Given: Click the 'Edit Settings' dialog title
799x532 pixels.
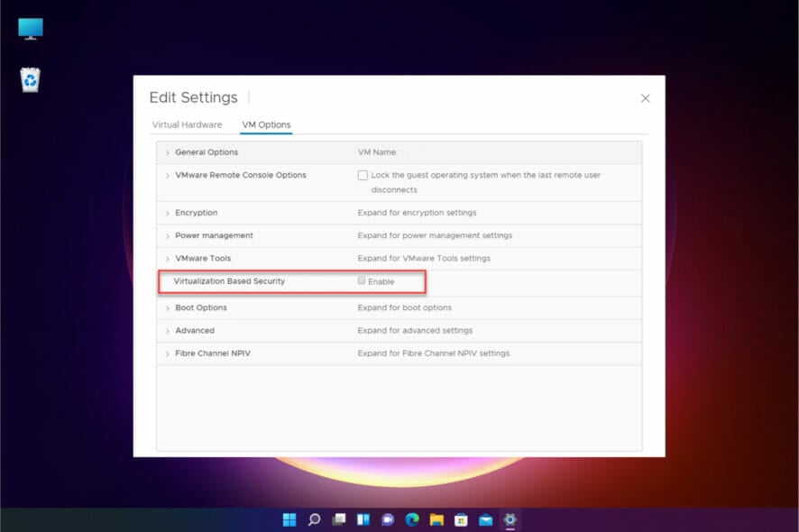Looking at the screenshot, I should point(193,97).
